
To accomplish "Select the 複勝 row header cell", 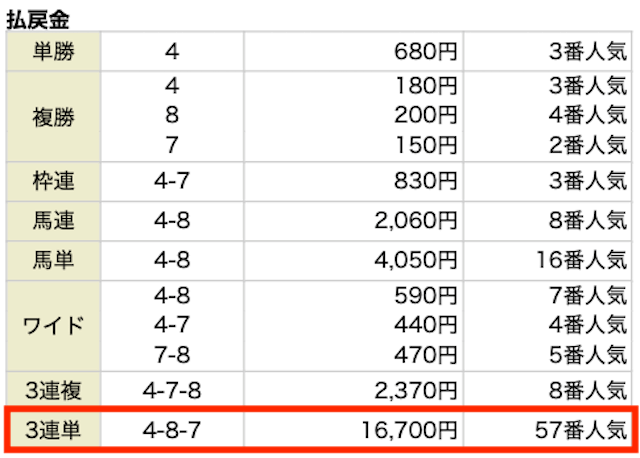I will (53, 117).
